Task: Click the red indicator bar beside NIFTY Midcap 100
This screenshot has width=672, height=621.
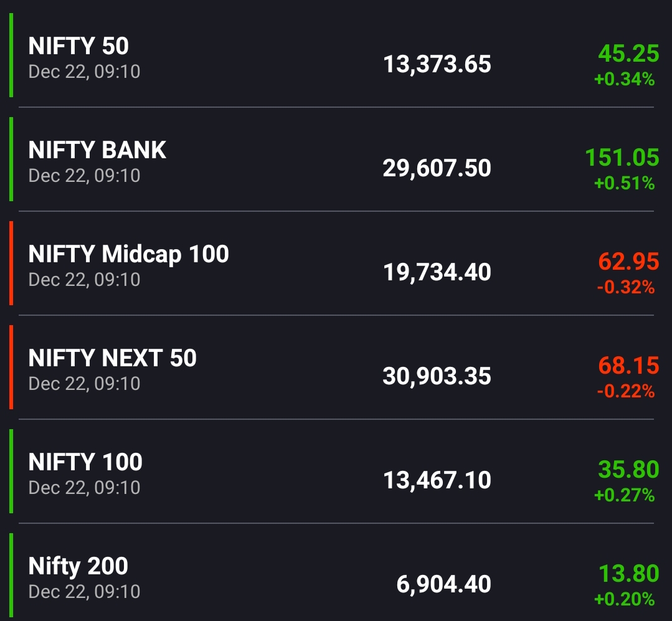Action: click(x=11, y=263)
